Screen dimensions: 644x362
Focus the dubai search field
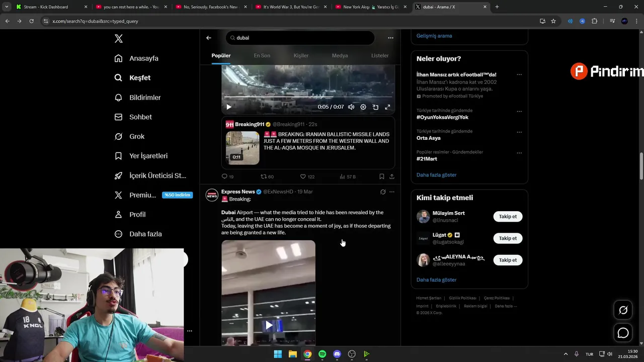click(x=300, y=38)
